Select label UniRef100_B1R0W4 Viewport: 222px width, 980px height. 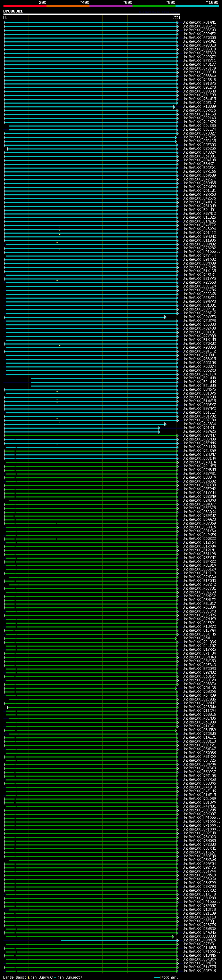tap(199, 546)
